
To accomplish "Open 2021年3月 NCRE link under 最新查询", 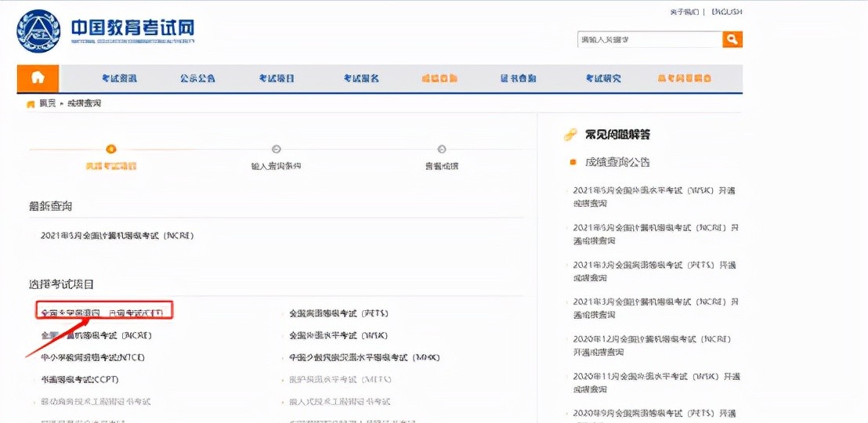I will click(117, 236).
